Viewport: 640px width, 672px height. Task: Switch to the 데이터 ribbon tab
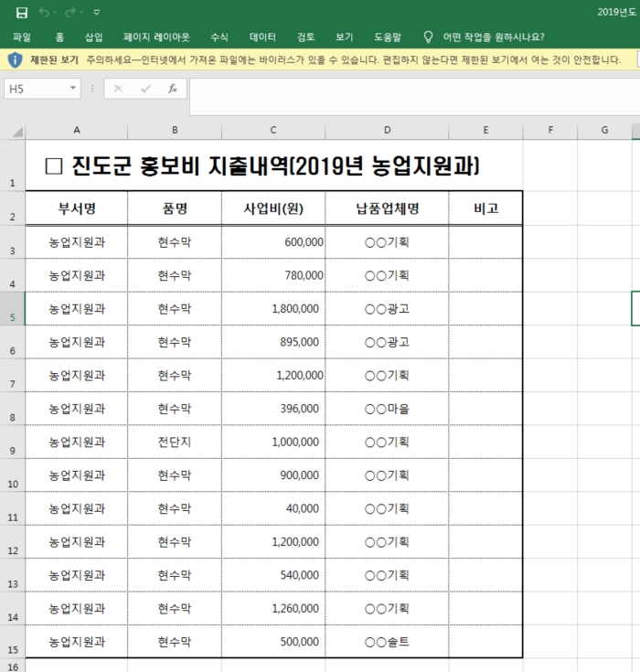(262, 37)
